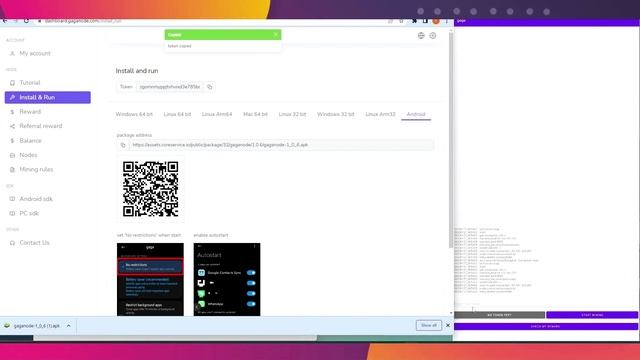Open the Autostart phone screenshot
This screenshot has width=640, height=360.
(227, 280)
